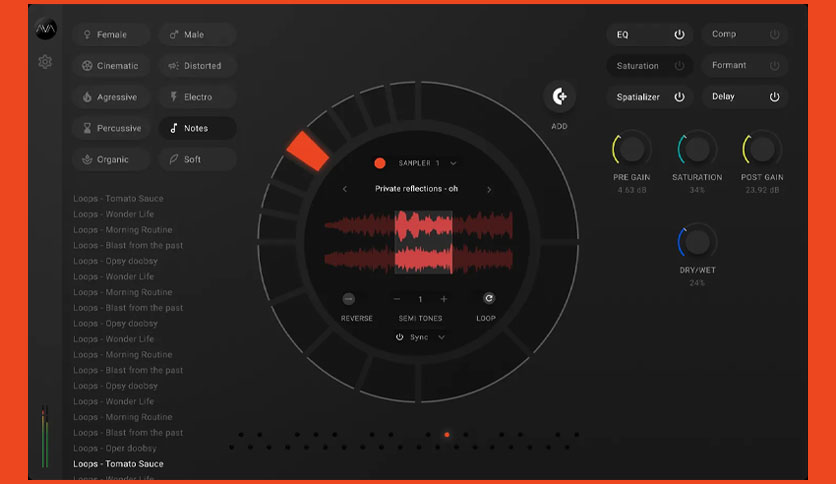Go to next sample with right chevron
The image size is (836, 484).
point(489,189)
